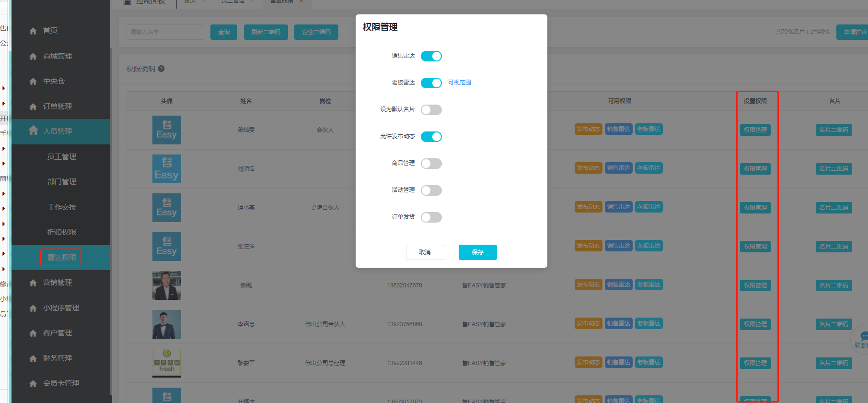
Task: Click 名片二维码 in the 佛山公司总经理 row
Action: 834,363
